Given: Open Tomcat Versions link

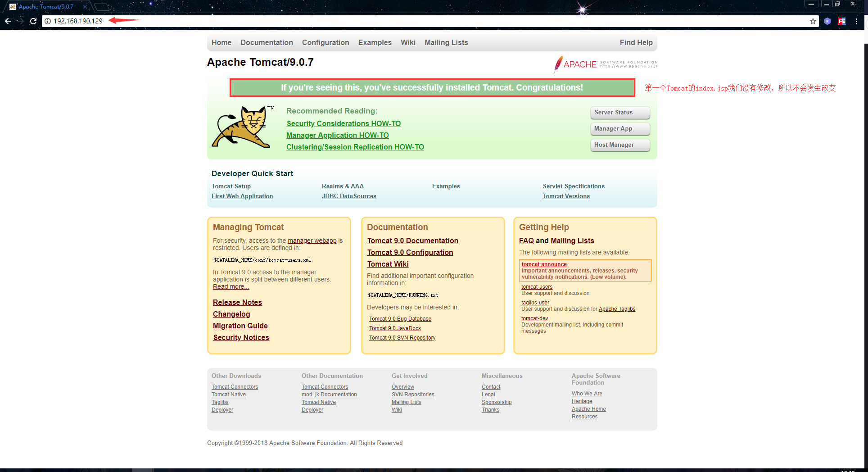Looking at the screenshot, I should pyautogui.click(x=566, y=196).
